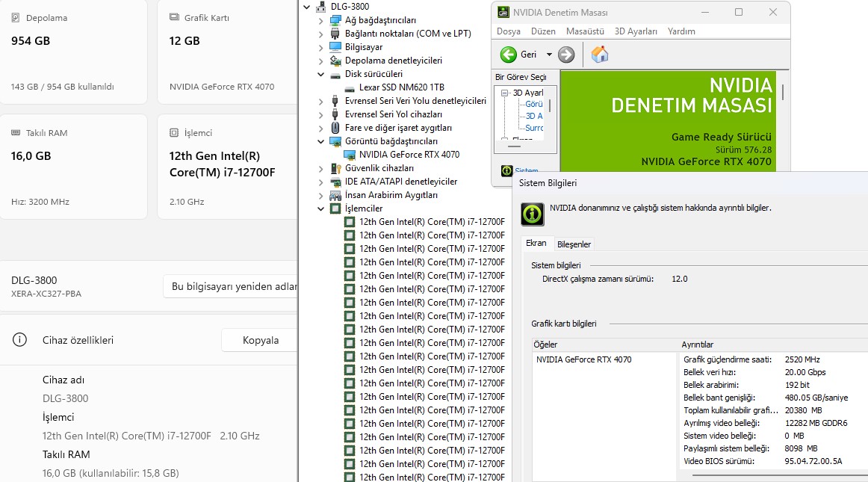868x482 pixels.
Task: Collapse the Görüntü bağdaştırıcıları node
Action: [x=321, y=141]
